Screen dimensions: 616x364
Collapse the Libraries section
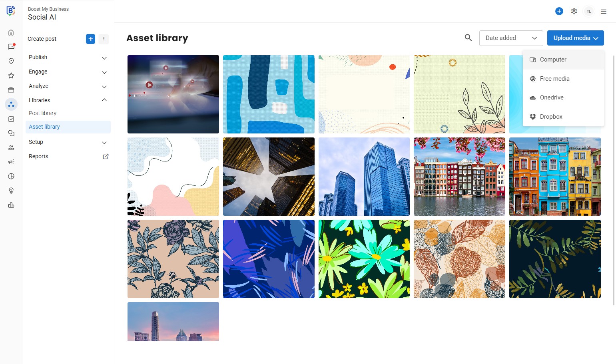pyautogui.click(x=68, y=100)
